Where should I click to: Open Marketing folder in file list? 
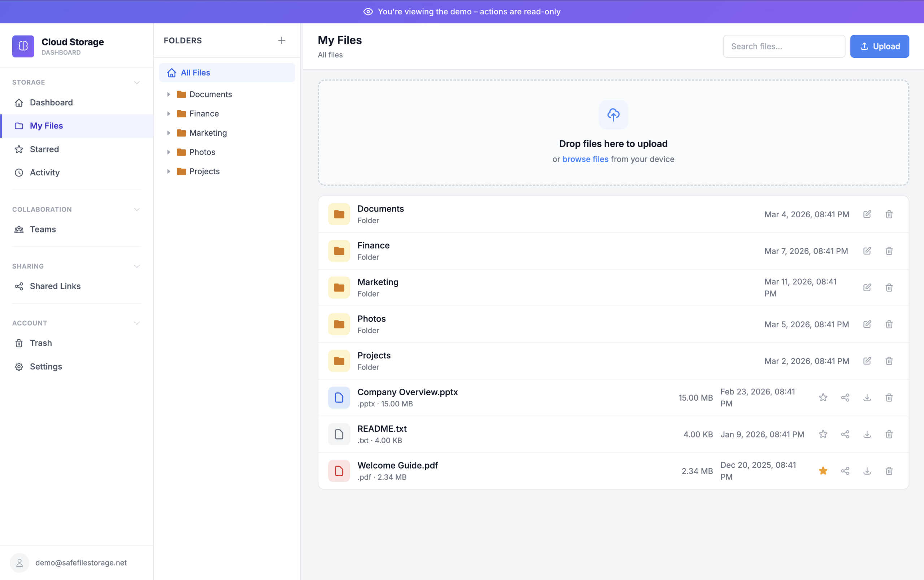[x=378, y=282]
